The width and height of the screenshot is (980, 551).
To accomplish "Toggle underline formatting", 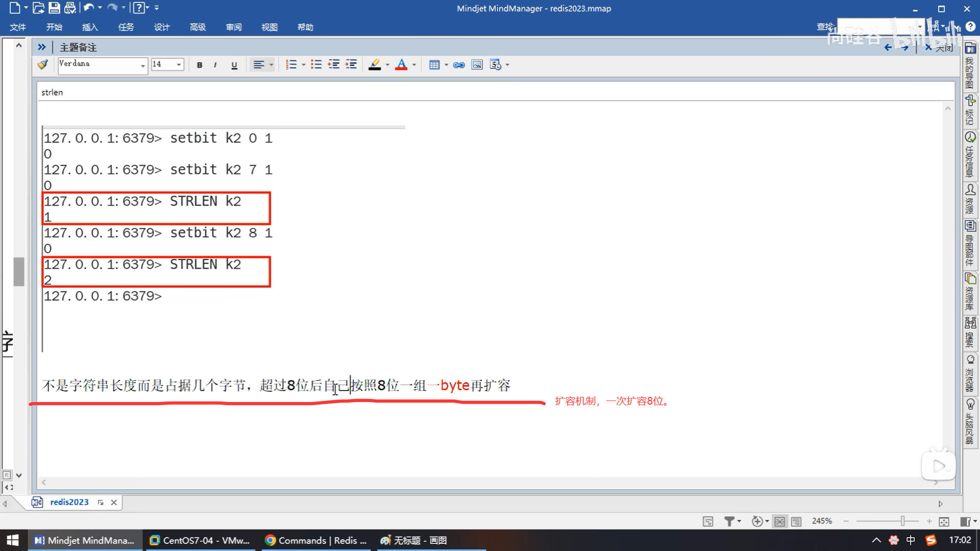I will click(x=234, y=65).
